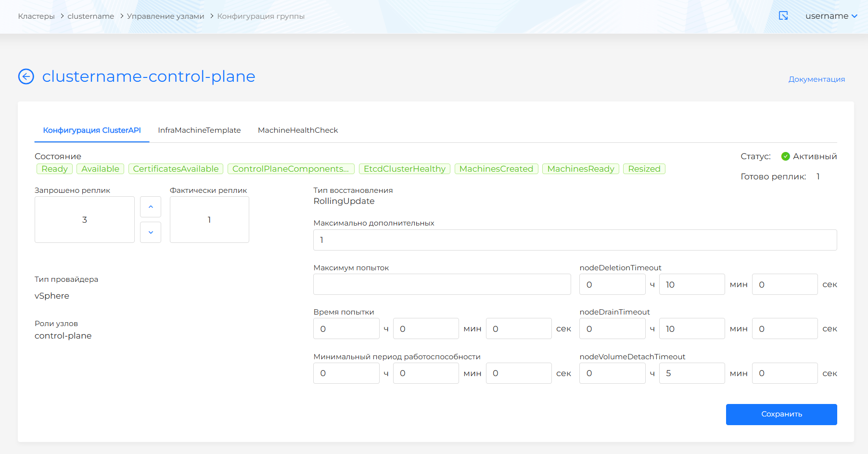868x454 pixels.
Task: Increase requested replicas with up arrow
Action: [x=151, y=207]
